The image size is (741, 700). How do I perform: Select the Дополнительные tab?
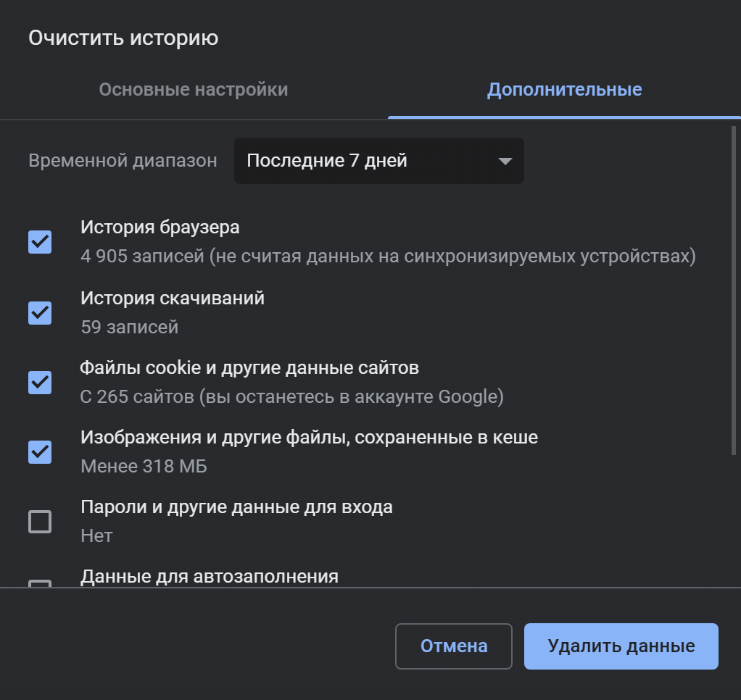click(x=564, y=90)
